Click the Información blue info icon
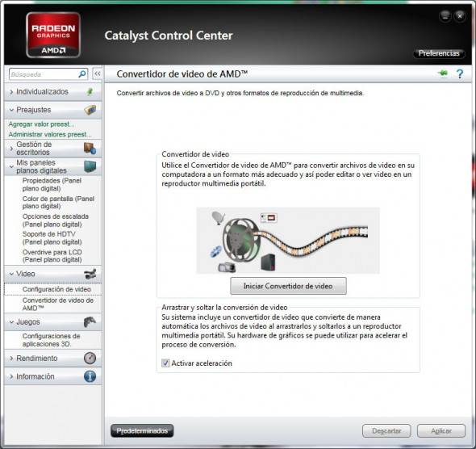Viewport: 476px width, 449px height. tap(90, 376)
